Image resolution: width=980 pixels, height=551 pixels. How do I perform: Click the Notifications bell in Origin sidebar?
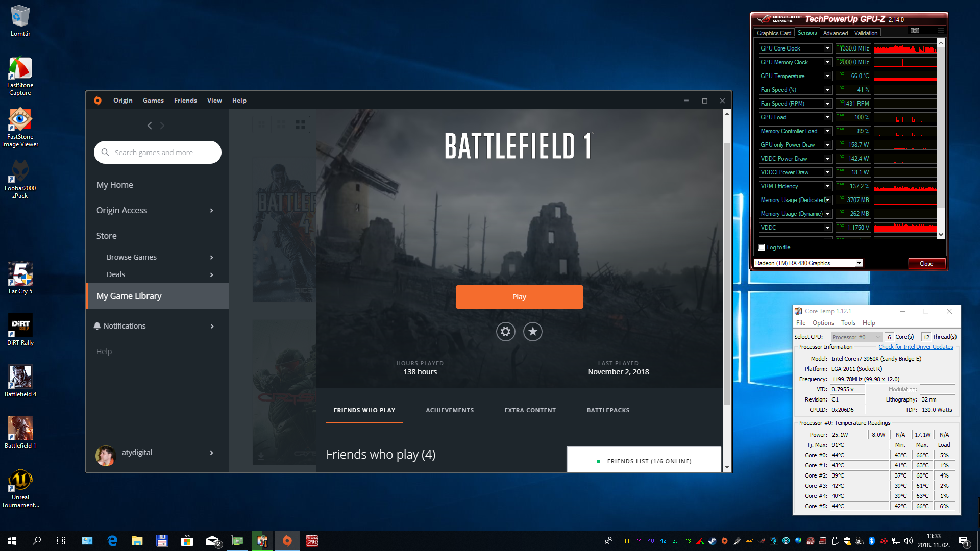click(97, 326)
